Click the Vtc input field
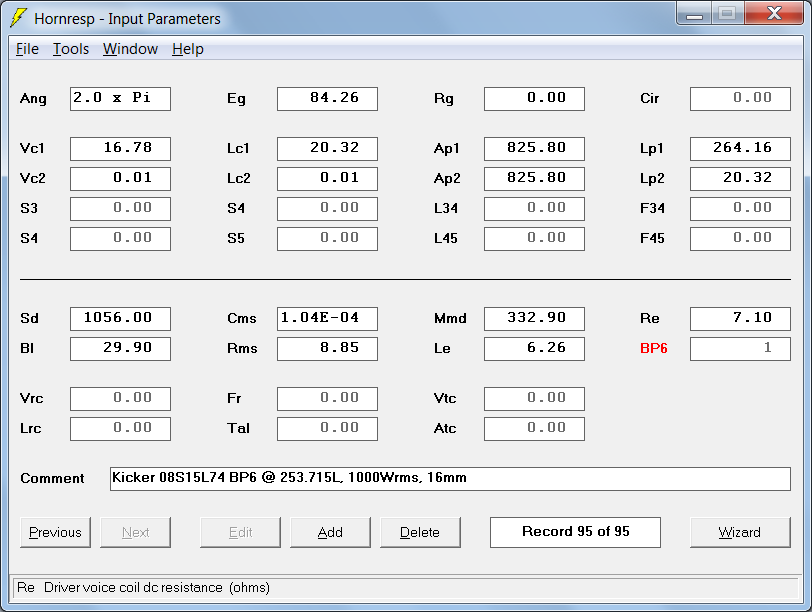The image size is (812, 612). 534,399
